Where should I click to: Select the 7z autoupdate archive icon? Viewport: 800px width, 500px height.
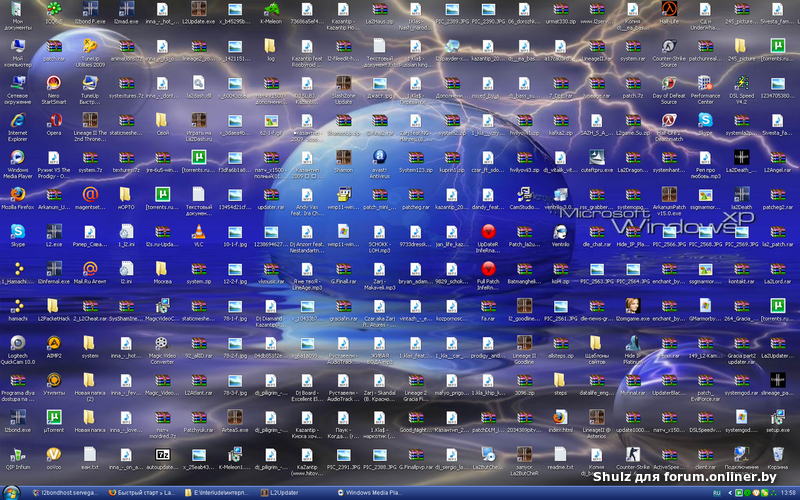162,454
